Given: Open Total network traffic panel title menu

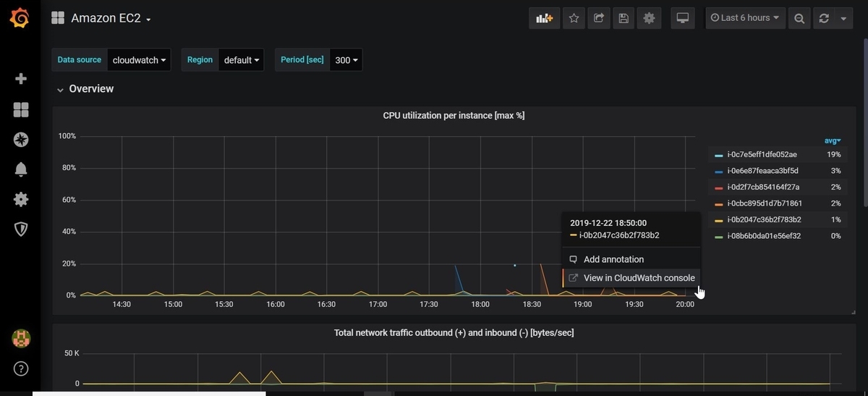Looking at the screenshot, I should [x=454, y=333].
